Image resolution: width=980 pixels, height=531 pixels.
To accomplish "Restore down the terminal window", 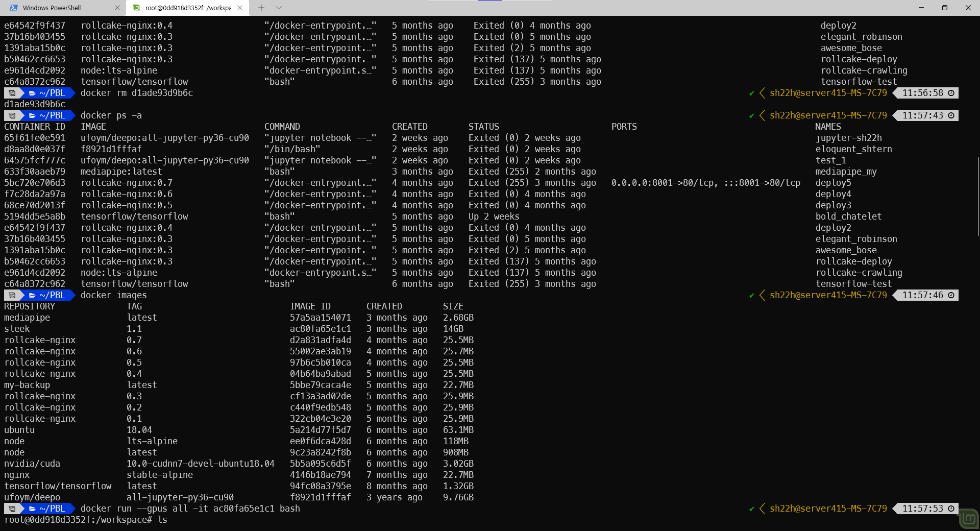I will tap(945, 8).
